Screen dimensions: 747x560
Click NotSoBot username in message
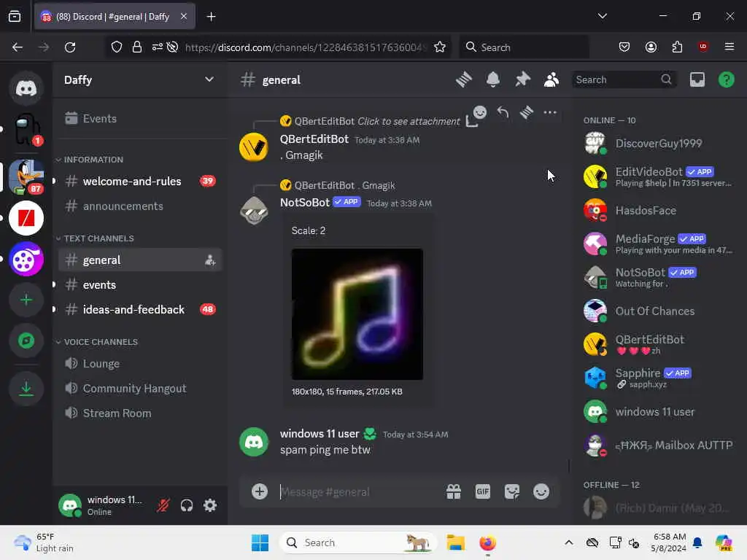tap(305, 203)
